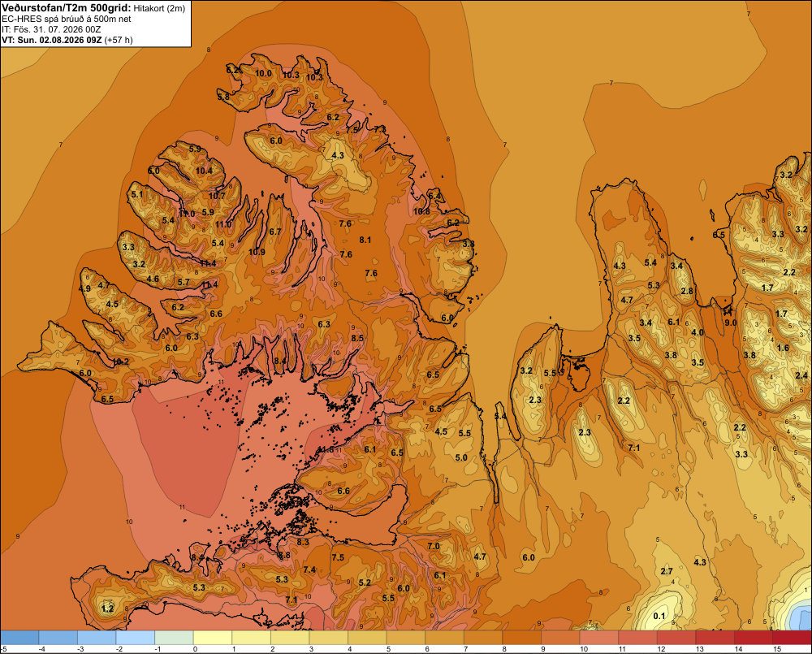Click the EC-HRES spá brúuð á 500m net text
Image resolution: width=812 pixels, height=654 pixels.
click(x=67, y=19)
